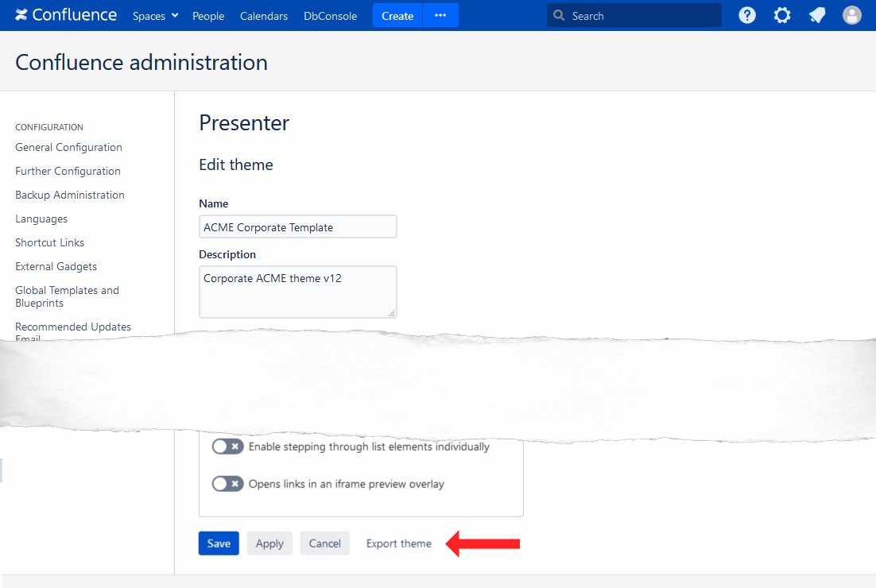
Task: Open the People menu item
Action: coord(208,16)
